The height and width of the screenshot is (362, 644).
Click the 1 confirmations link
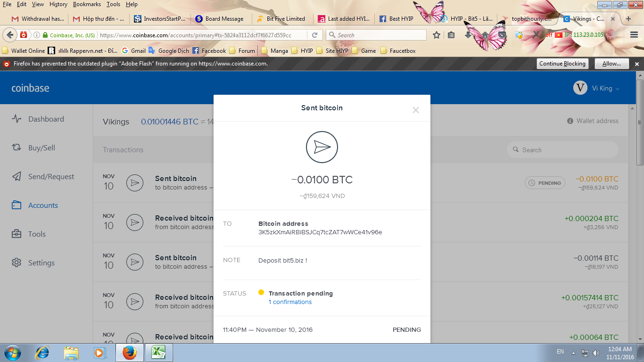(x=290, y=302)
